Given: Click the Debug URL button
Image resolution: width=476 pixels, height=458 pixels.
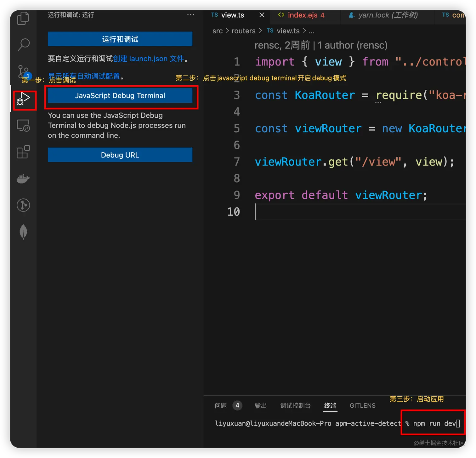Looking at the screenshot, I should point(120,155).
